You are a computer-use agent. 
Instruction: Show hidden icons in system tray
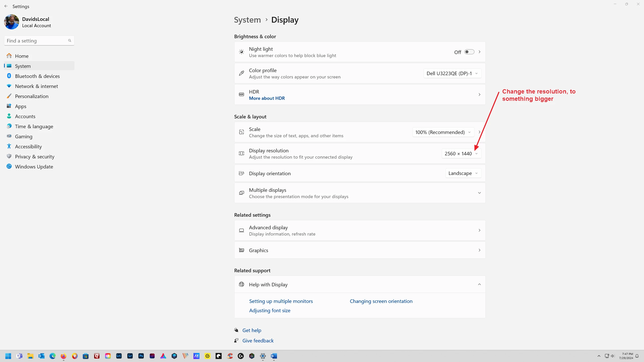[599, 356]
